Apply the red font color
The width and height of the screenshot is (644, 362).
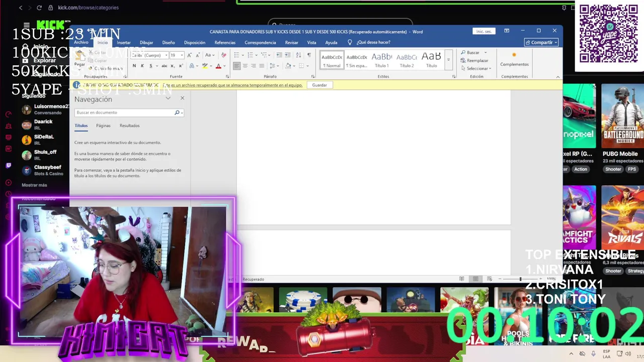tap(218, 66)
